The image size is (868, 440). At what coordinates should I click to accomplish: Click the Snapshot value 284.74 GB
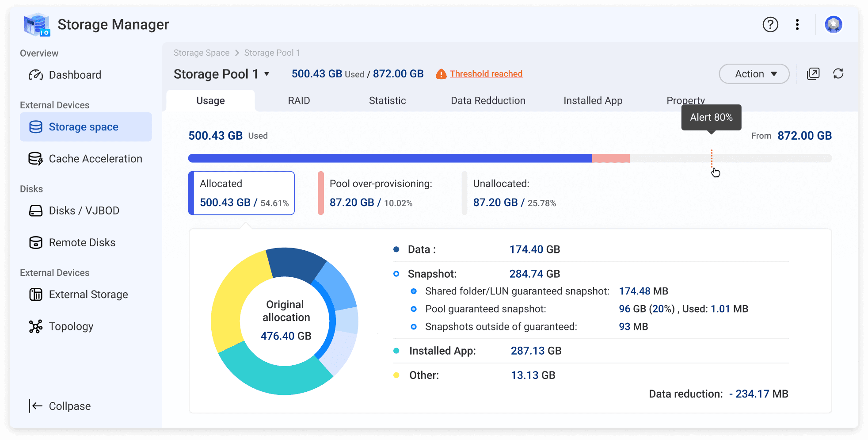tap(535, 274)
